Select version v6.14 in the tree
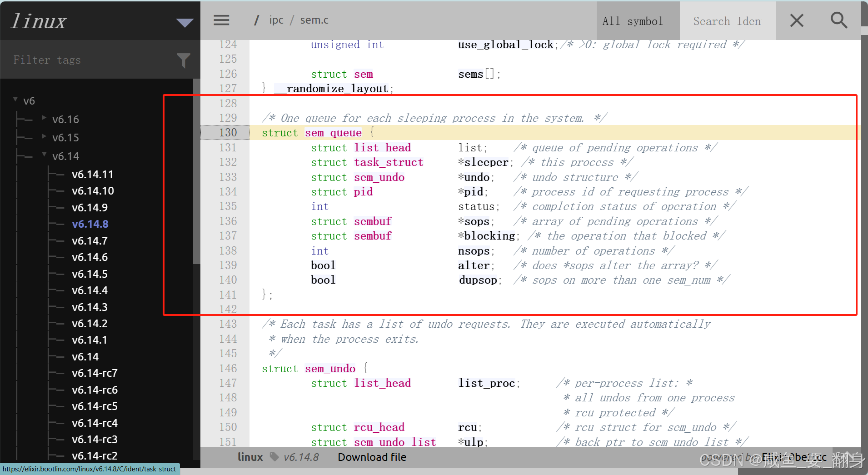 click(85, 357)
